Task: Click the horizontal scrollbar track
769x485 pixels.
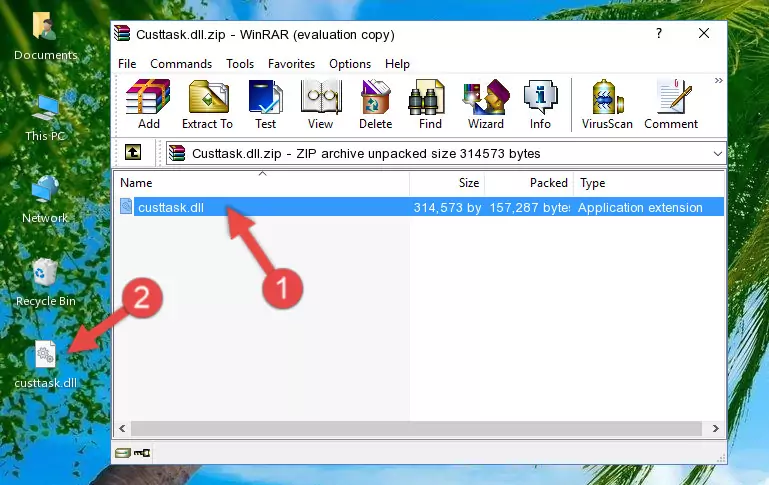Action: click(416, 428)
